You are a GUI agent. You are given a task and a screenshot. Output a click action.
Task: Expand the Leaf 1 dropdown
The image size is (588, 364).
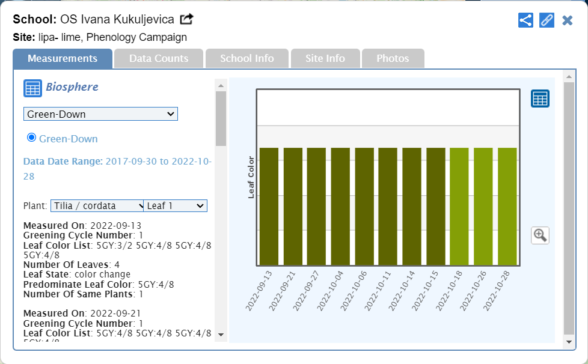(176, 205)
